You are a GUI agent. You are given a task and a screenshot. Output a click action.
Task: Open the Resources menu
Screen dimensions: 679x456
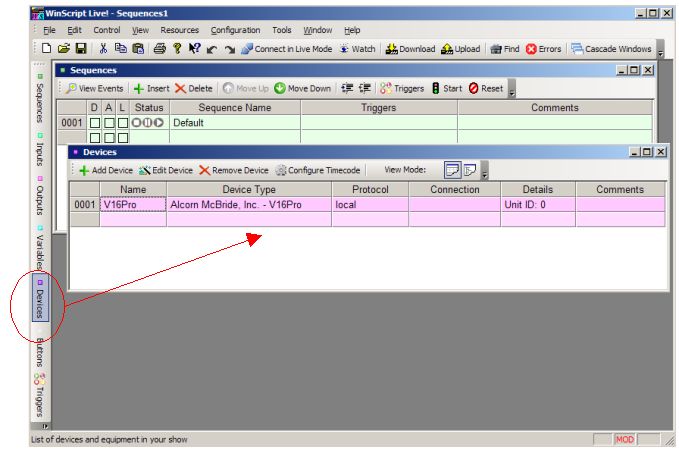(179, 30)
